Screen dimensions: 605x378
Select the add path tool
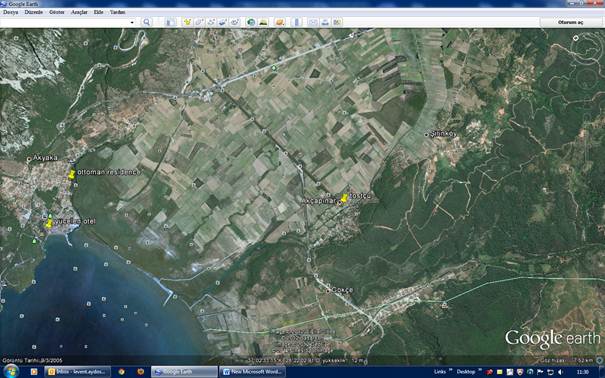(211, 22)
